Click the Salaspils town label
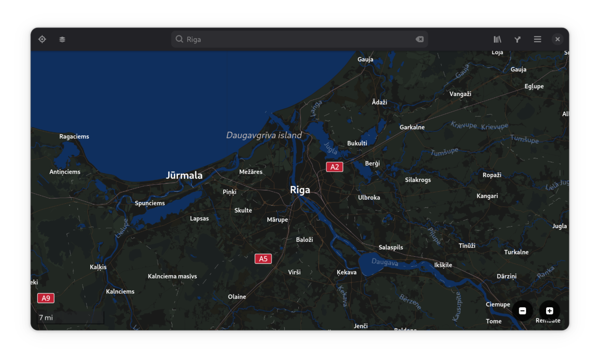Viewport: 600px width, 364px height. 391,247
